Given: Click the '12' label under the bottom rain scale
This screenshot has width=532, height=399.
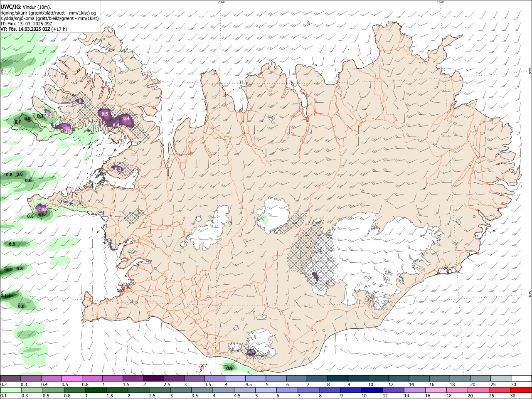Looking at the screenshot, I should [x=384, y=396].
